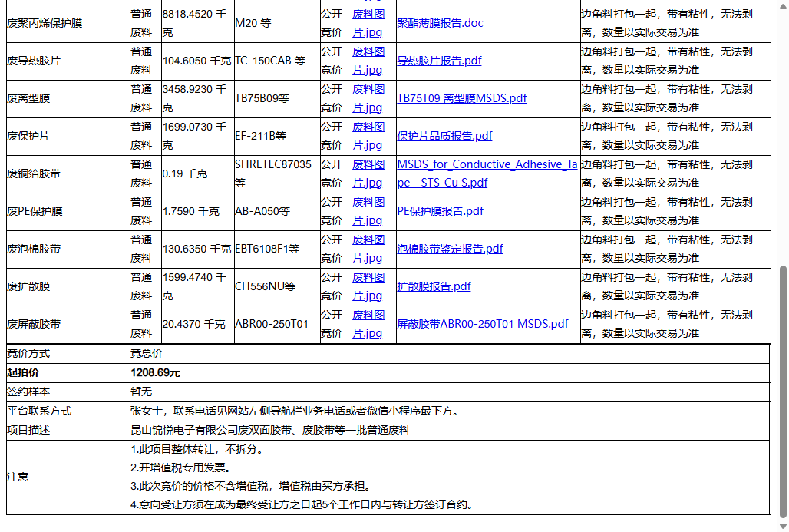Click the 104.6050 千克 quantity cell
The image size is (789, 532).
pyautogui.click(x=198, y=61)
